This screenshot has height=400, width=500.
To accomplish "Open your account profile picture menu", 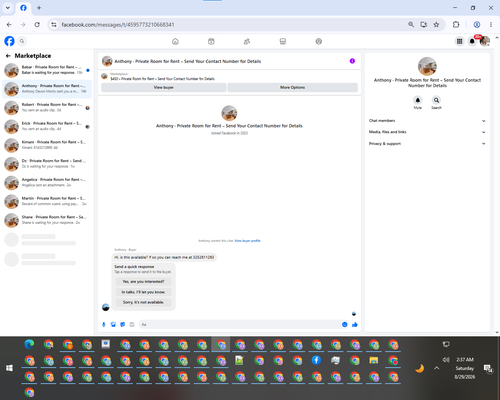I will pyautogui.click(x=485, y=41).
